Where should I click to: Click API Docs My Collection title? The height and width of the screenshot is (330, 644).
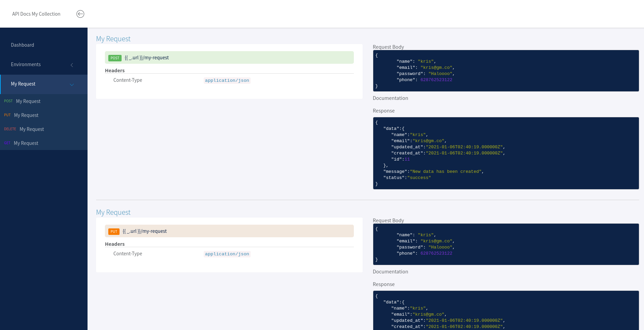(x=36, y=14)
